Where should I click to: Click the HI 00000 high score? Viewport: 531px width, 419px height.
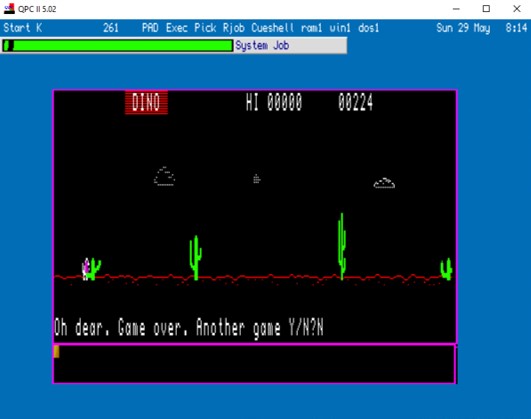click(x=274, y=102)
